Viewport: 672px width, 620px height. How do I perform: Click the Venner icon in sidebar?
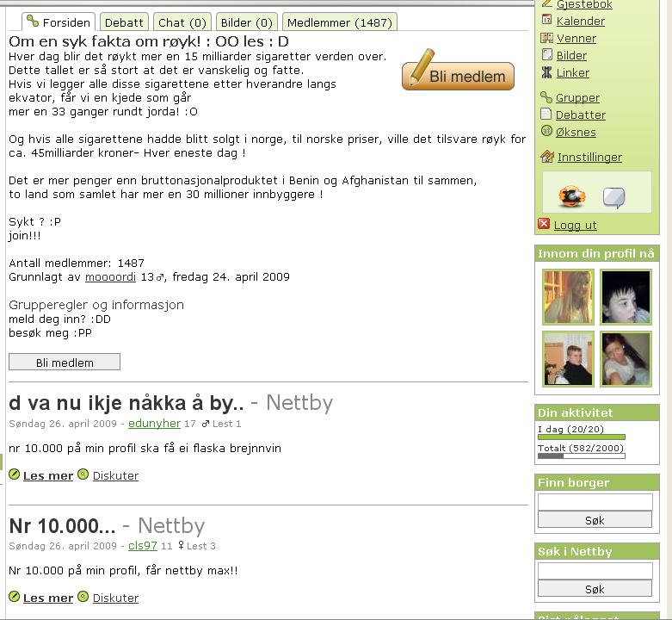547,38
